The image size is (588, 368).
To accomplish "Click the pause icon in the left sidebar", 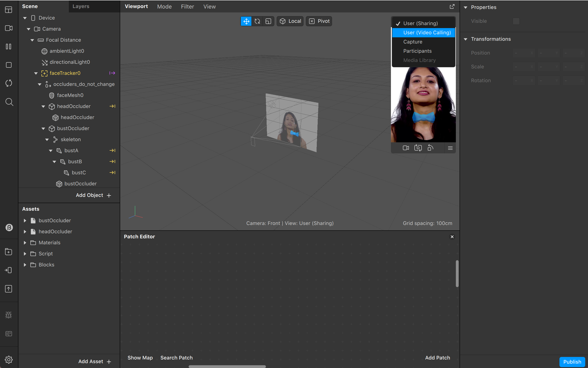I will 9,47.
